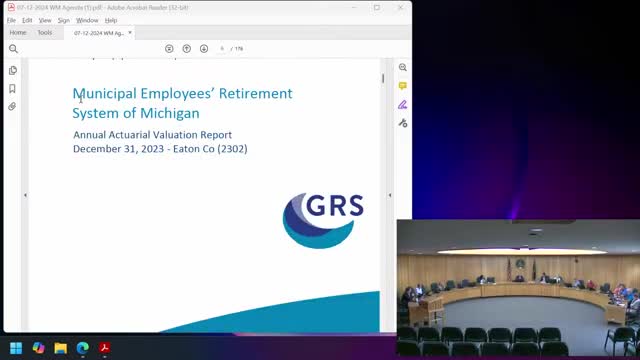Click the current page number field
This screenshot has height=360, width=640.
click(222, 49)
